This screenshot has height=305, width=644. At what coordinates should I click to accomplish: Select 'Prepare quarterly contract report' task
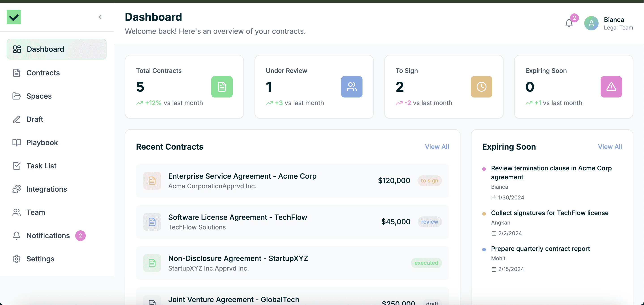(540, 249)
